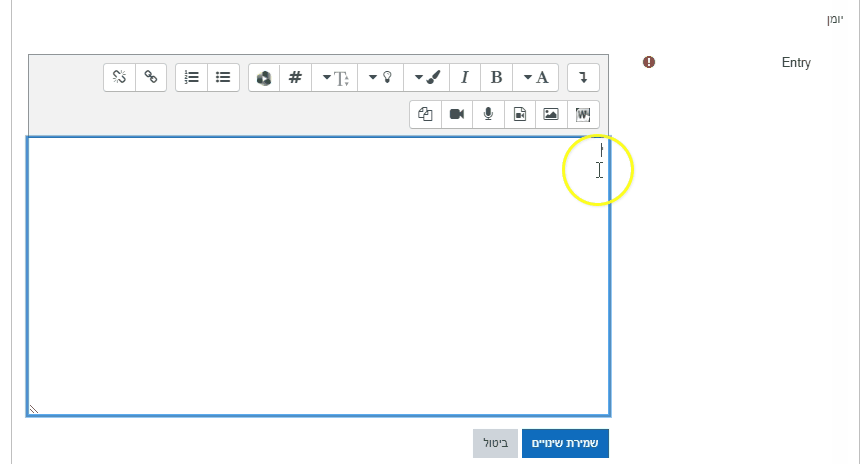
Task: Insert a media file
Action: pyautogui.click(x=520, y=114)
